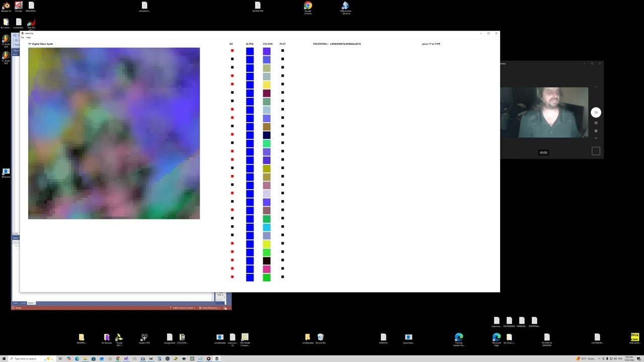
Task: Expand more camera modes chevron
Action: [596, 138]
